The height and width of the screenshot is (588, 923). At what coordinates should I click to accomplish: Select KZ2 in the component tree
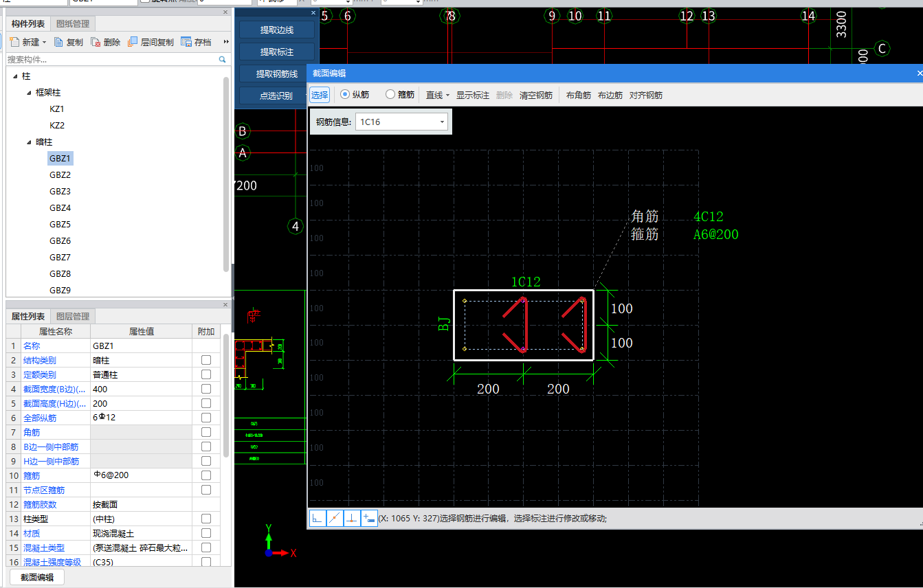pos(57,126)
